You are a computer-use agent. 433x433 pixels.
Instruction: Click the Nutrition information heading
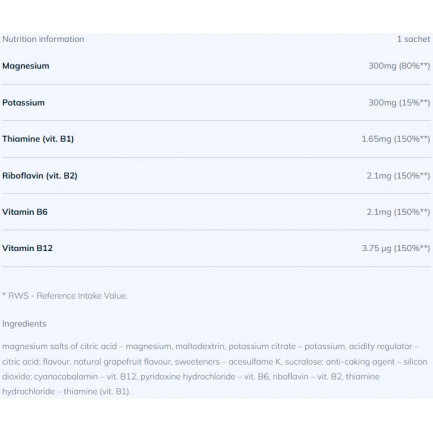[x=43, y=39]
